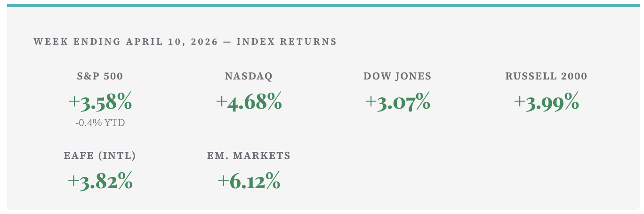
Task: Select the Dow Jones +3.07% return
Action: tap(397, 102)
